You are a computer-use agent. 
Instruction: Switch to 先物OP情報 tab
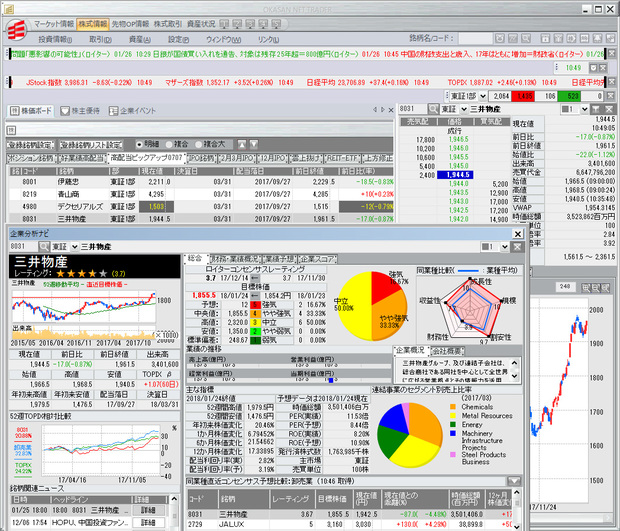130,24
